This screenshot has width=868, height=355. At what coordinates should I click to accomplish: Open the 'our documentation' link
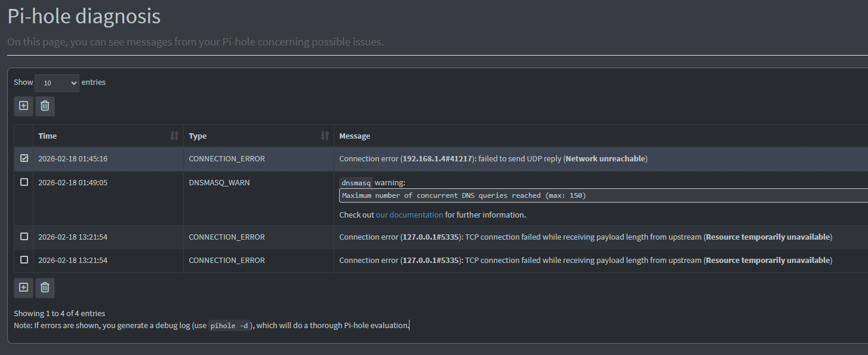(410, 215)
